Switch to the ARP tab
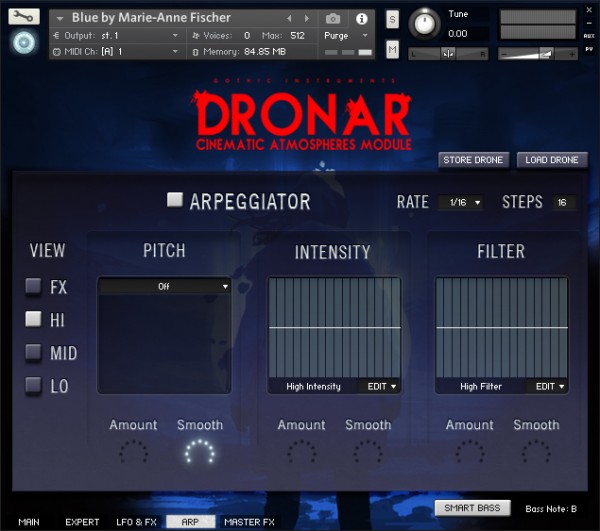 pyautogui.click(x=190, y=522)
